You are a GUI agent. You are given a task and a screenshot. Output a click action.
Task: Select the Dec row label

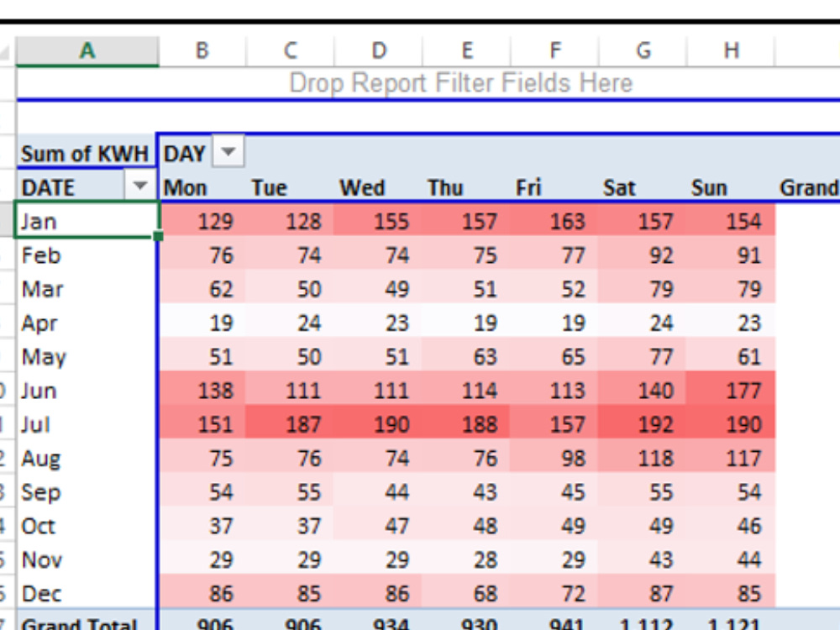(41, 594)
